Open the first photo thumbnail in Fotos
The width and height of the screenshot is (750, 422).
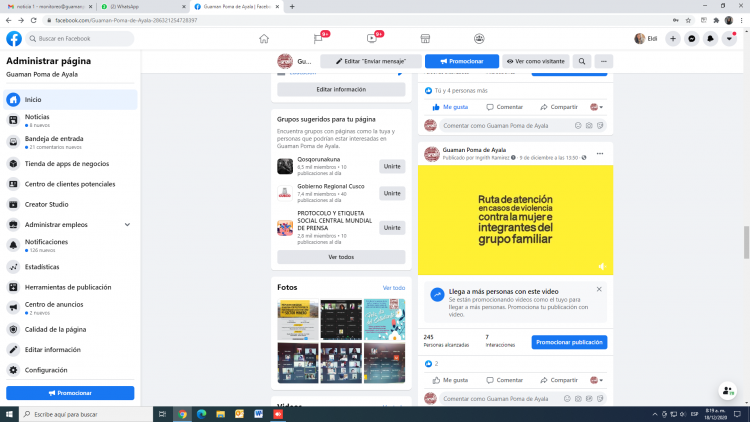point(298,319)
